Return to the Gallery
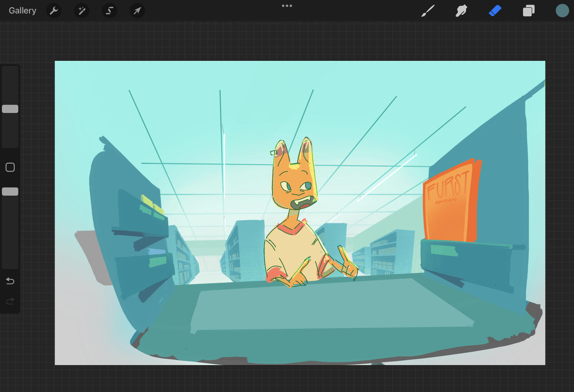Screen dimensions: 574x392 pos(23,11)
